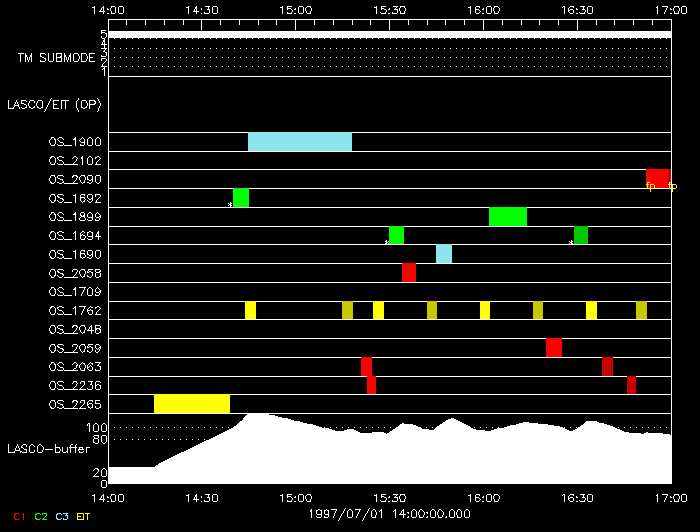
Task: Click the red C1 legend label
Action: (19, 517)
